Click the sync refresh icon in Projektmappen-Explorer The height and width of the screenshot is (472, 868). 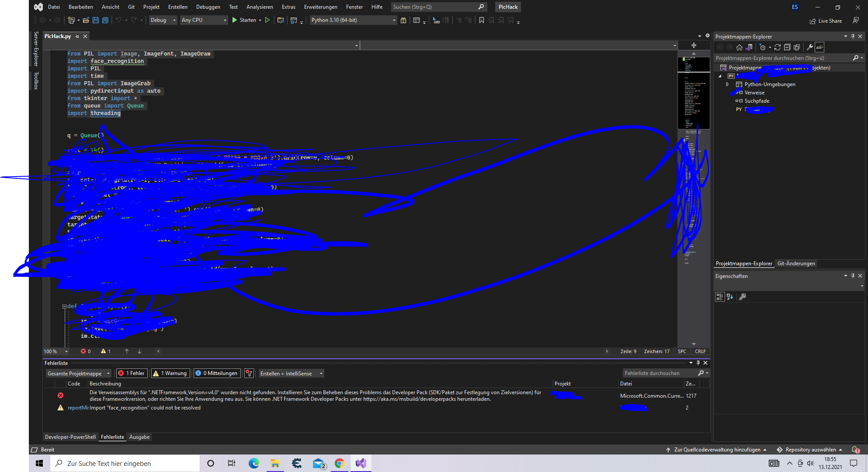pyautogui.click(x=777, y=47)
